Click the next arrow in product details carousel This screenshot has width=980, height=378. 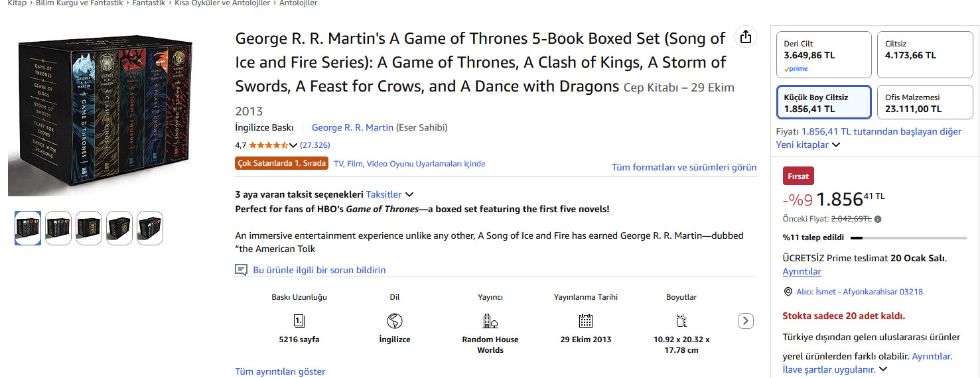[746, 321]
